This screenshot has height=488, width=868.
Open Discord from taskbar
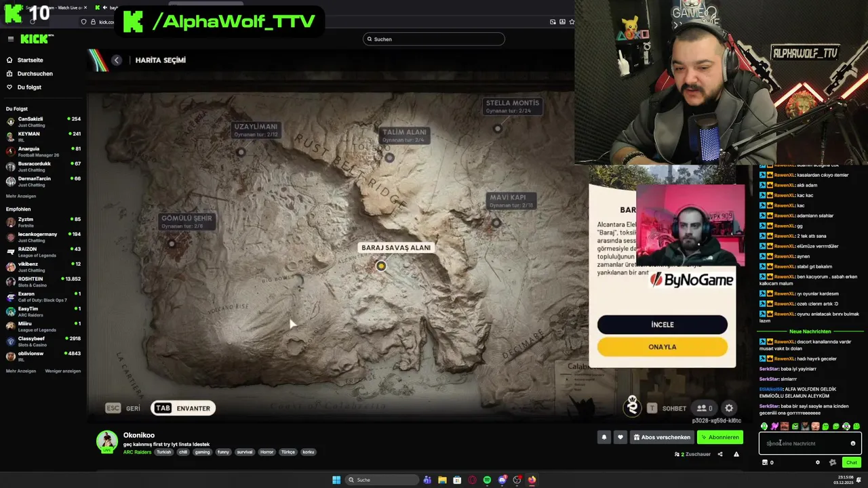tap(502, 480)
